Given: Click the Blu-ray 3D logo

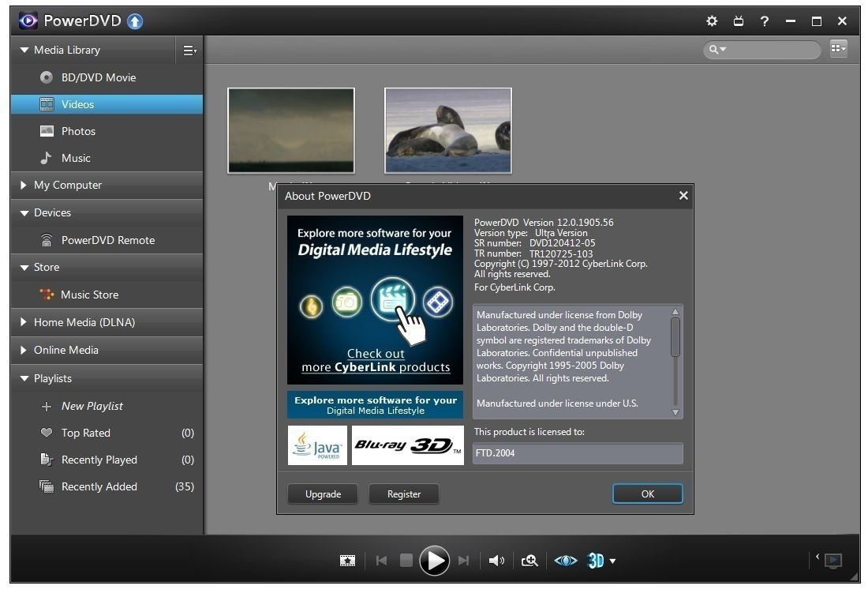Looking at the screenshot, I should (407, 445).
